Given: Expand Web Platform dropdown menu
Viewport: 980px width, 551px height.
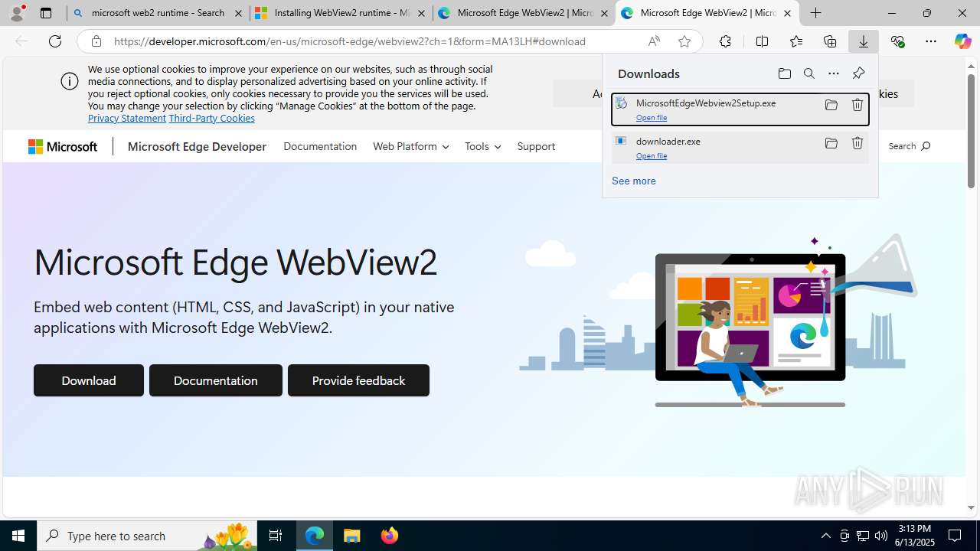Looking at the screenshot, I should 410,146.
